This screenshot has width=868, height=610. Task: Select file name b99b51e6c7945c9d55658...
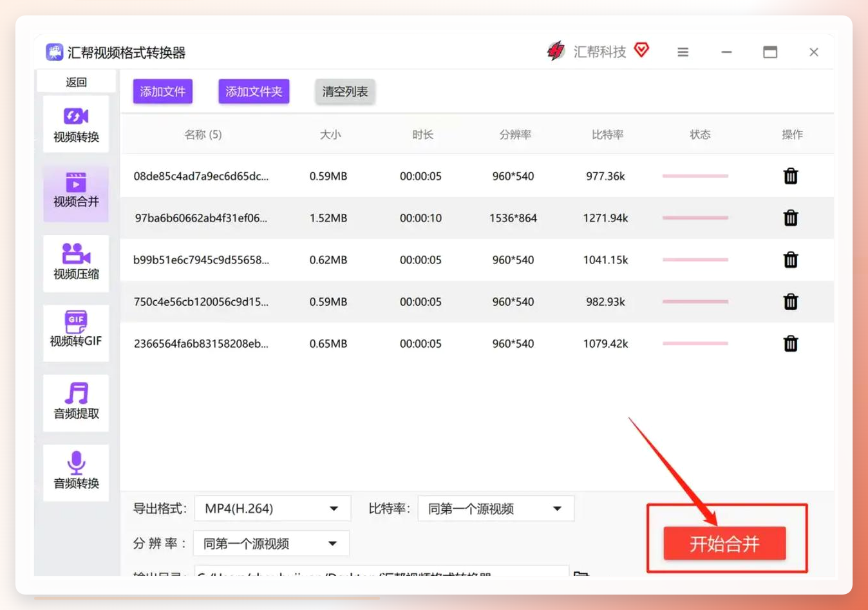coord(201,260)
